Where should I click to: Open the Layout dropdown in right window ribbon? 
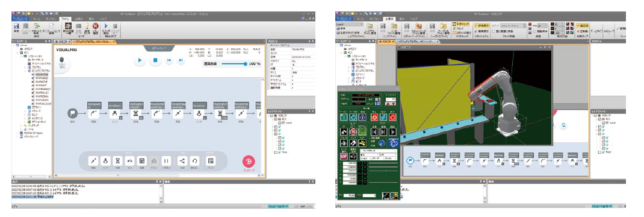pyautogui.click(x=350, y=24)
